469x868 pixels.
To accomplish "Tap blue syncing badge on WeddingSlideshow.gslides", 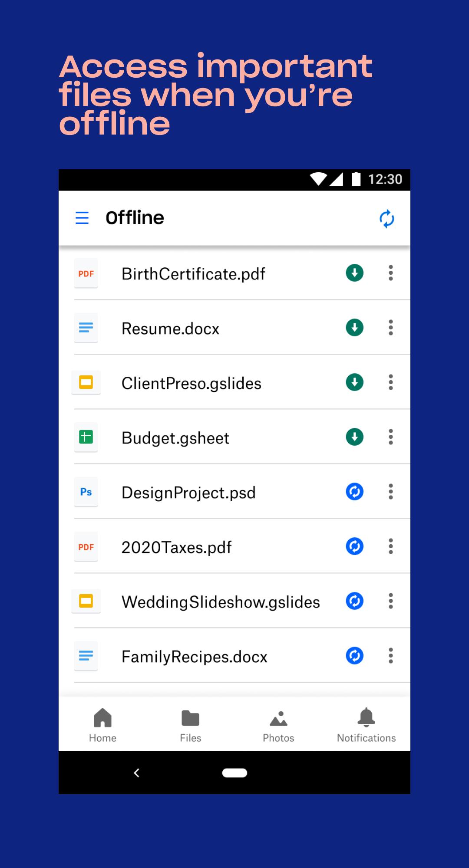I will pos(355,601).
